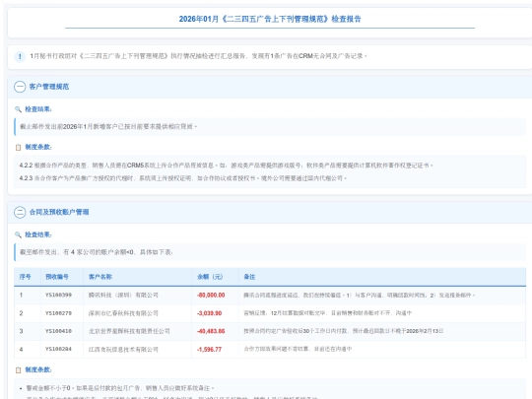The width and height of the screenshot is (532, 399).
Task: Select the 合同及预收账户管理 section heading
Action: pos(59,212)
